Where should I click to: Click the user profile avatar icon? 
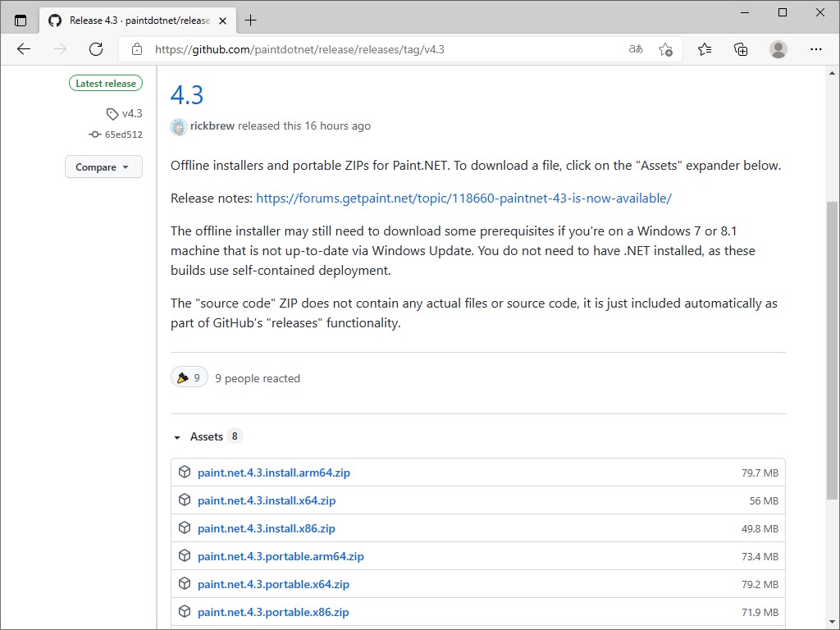pos(778,49)
